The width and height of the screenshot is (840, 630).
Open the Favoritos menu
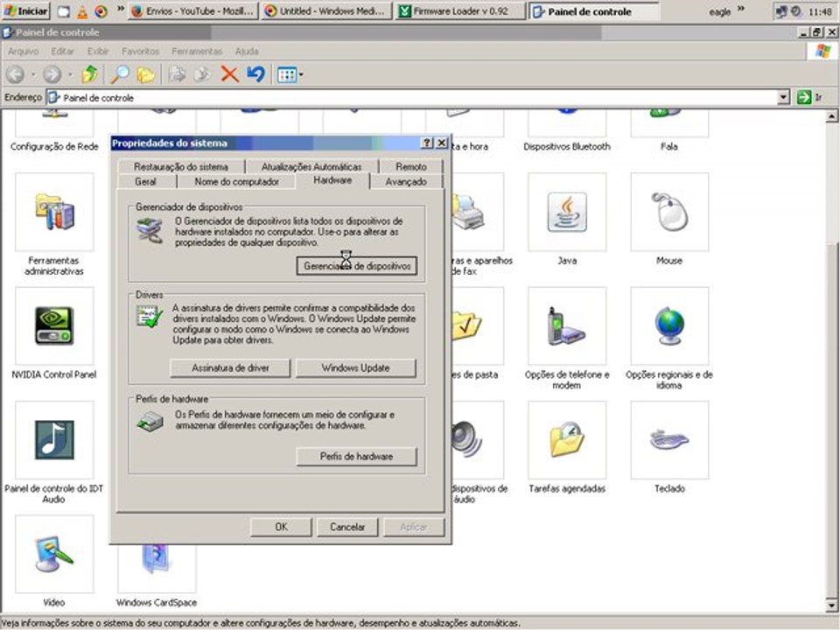(x=140, y=52)
